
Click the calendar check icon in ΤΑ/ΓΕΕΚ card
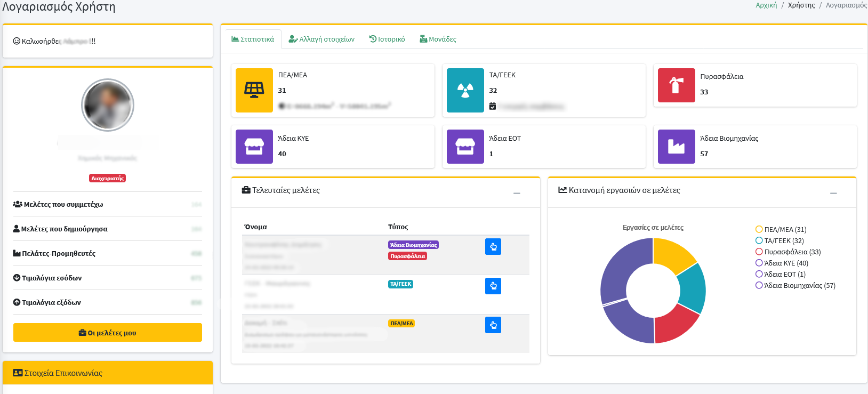coord(493,106)
